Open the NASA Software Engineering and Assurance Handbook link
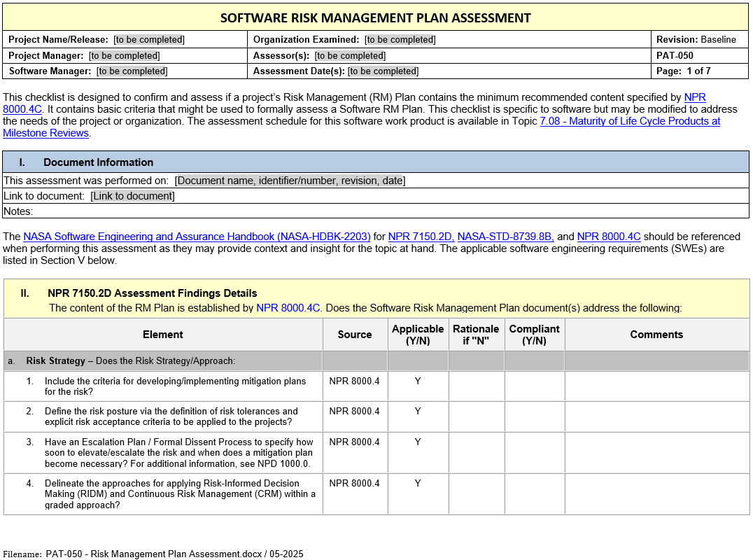Viewport: 753px width, 560px height. point(197,237)
